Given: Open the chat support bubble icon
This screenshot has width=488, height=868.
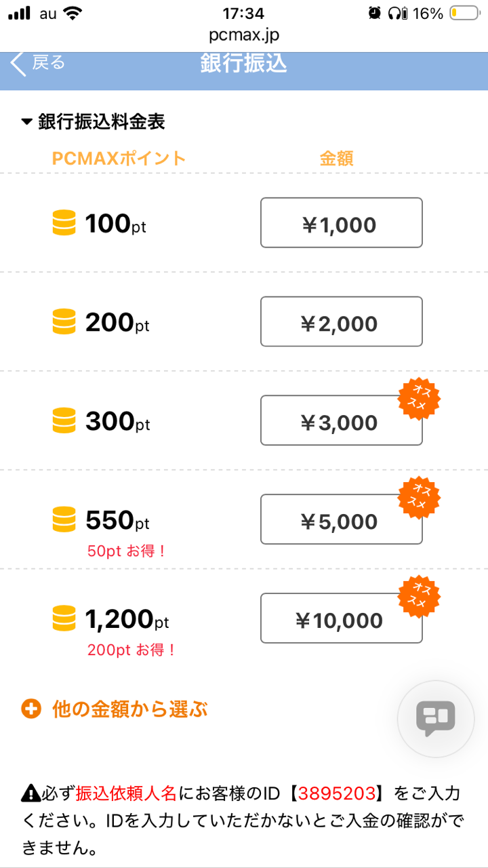Looking at the screenshot, I should (435, 718).
